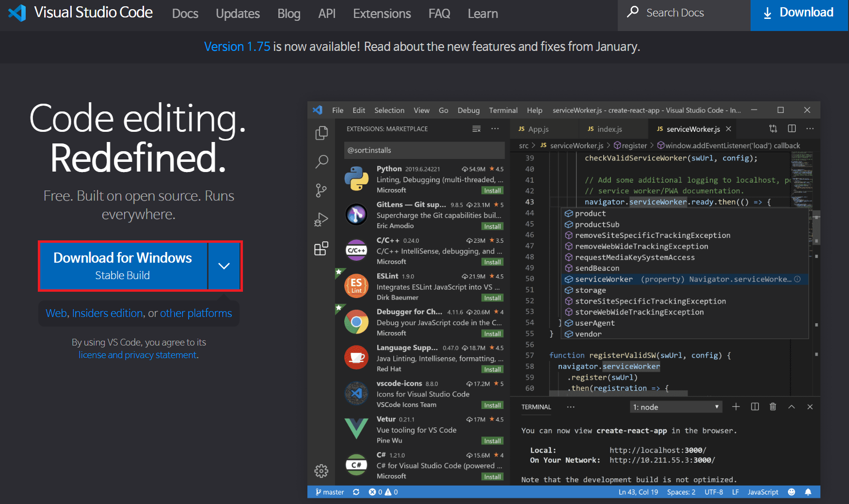The width and height of the screenshot is (849, 504).
Task: Open the download options dropdown arrow
Action: tap(224, 266)
